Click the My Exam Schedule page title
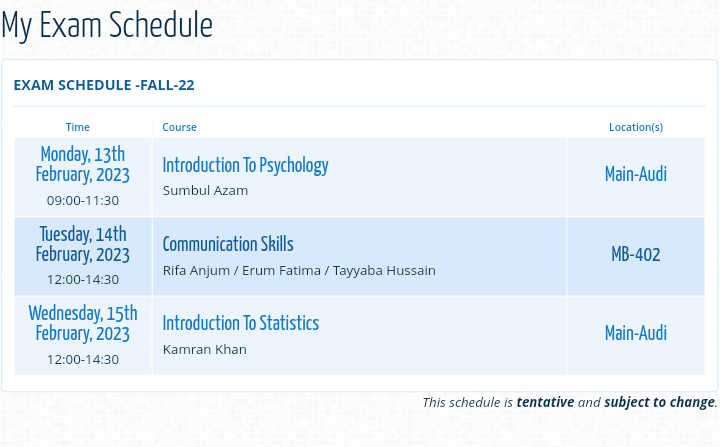The image size is (720, 447). [x=107, y=25]
